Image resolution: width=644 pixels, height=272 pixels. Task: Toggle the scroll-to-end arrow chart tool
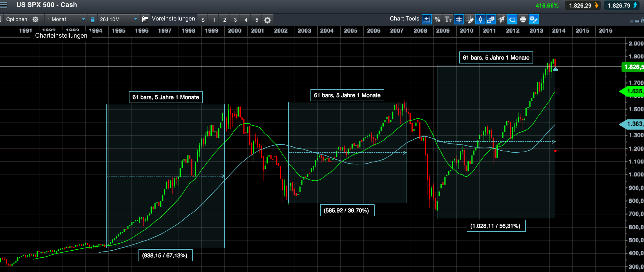pyautogui.click(x=427, y=19)
